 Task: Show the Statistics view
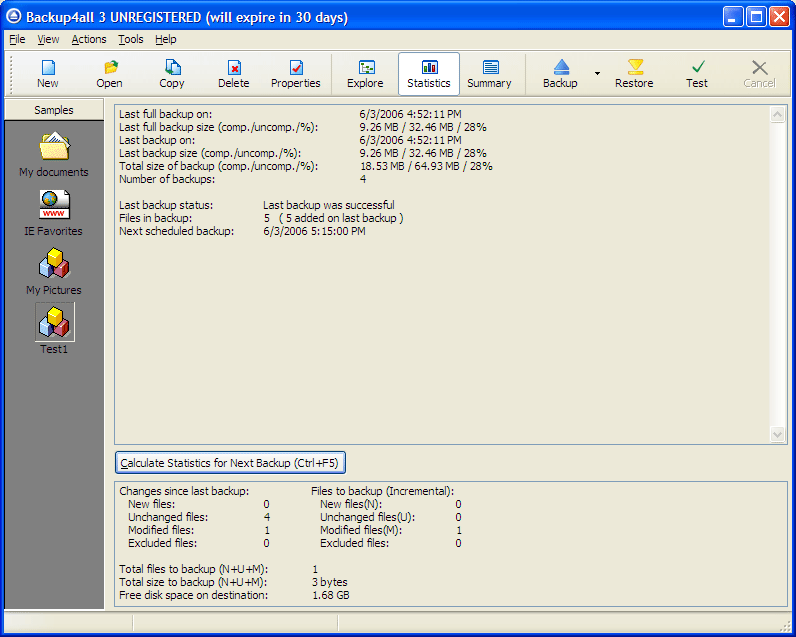[429, 74]
